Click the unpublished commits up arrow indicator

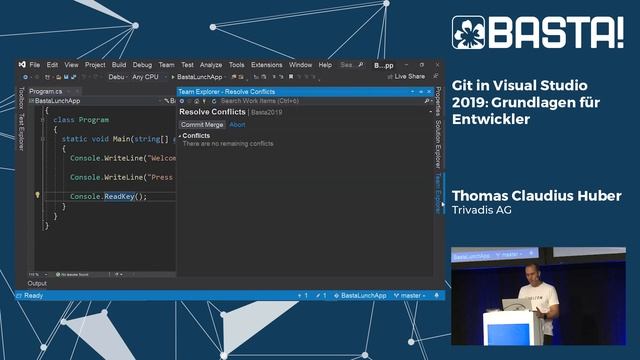pos(302,296)
